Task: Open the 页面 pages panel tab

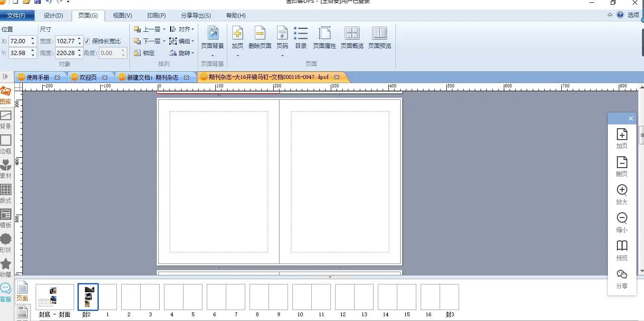Action: [22, 292]
